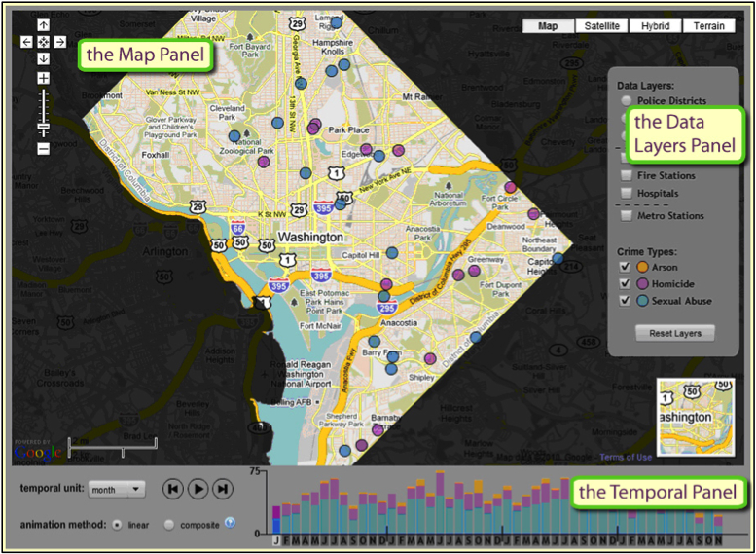Viewport: 756px width, 554px height.
Task: Click the center reset-position pan icon
Action: 43,41
